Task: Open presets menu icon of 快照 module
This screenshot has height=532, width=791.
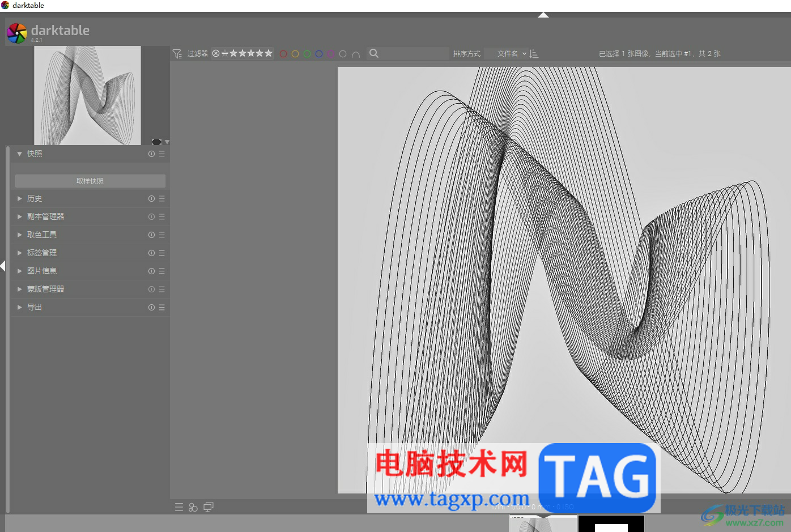Action: coord(161,154)
